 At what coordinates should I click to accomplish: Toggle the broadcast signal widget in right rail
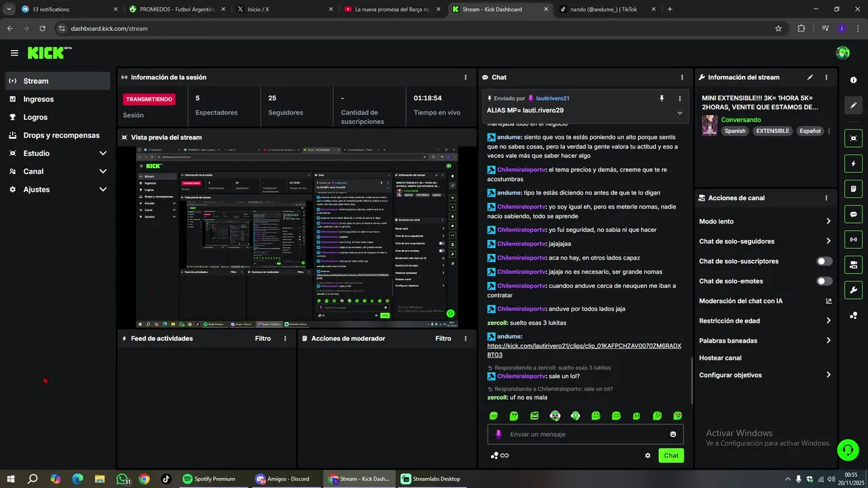point(853,239)
